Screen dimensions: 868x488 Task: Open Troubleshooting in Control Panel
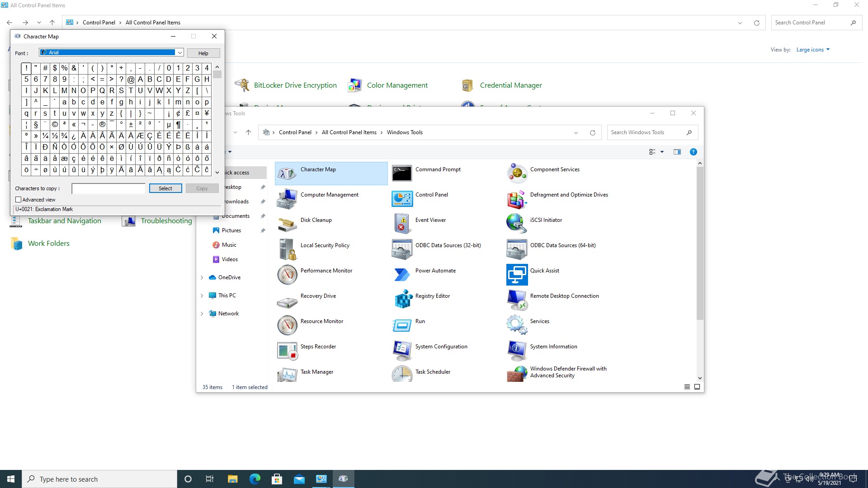(166, 221)
